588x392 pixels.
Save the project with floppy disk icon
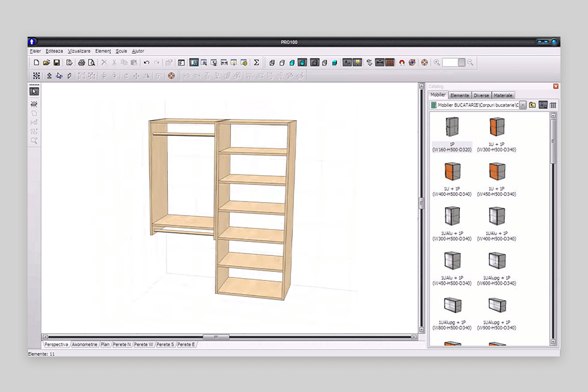tap(56, 62)
